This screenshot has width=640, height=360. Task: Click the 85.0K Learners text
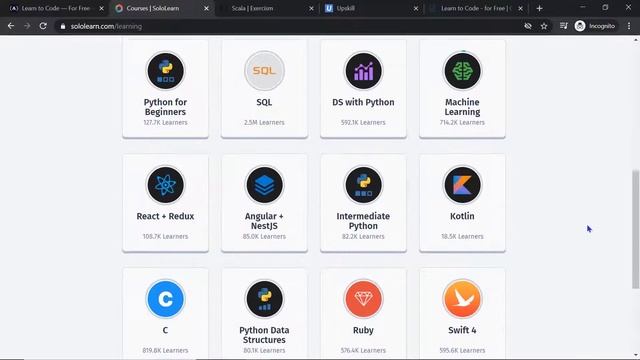264,236
